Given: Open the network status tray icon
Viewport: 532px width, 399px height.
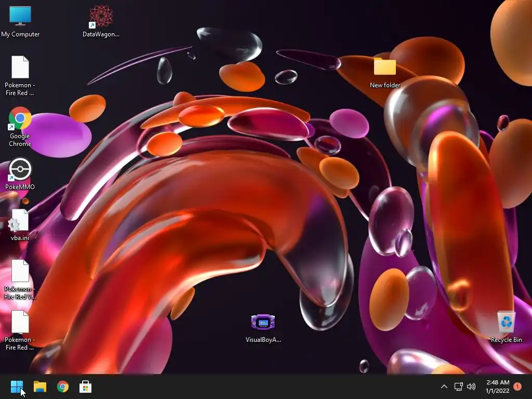Looking at the screenshot, I should coord(458,387).
